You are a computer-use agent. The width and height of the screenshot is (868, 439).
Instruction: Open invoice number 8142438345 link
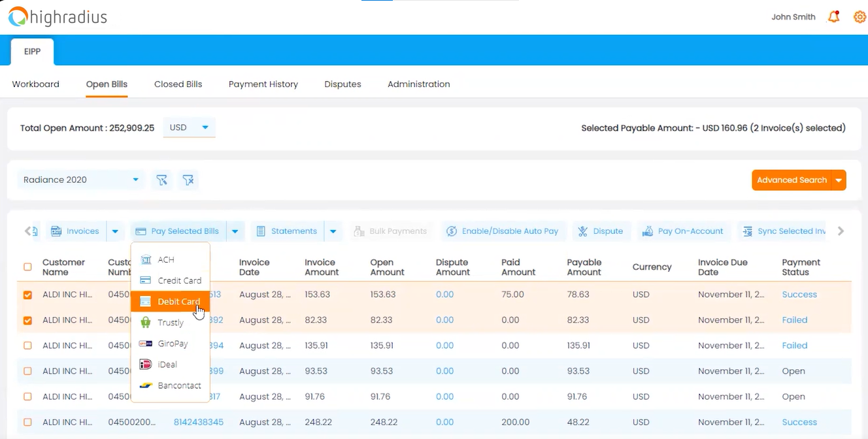point(199,422)
